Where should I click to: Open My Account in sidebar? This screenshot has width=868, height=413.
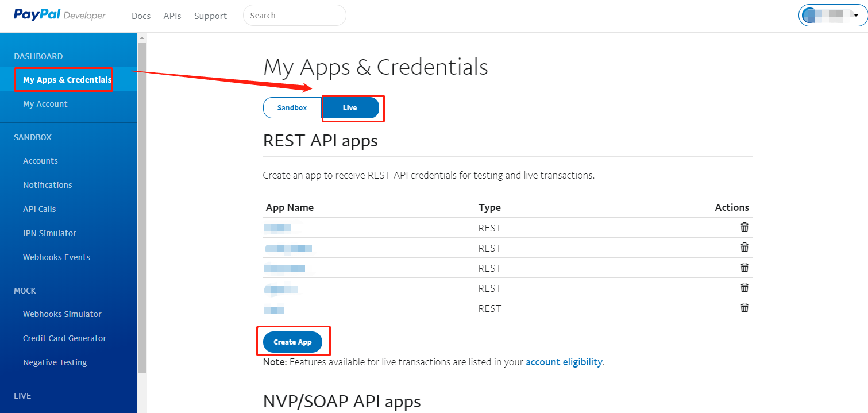pos(45,104)
